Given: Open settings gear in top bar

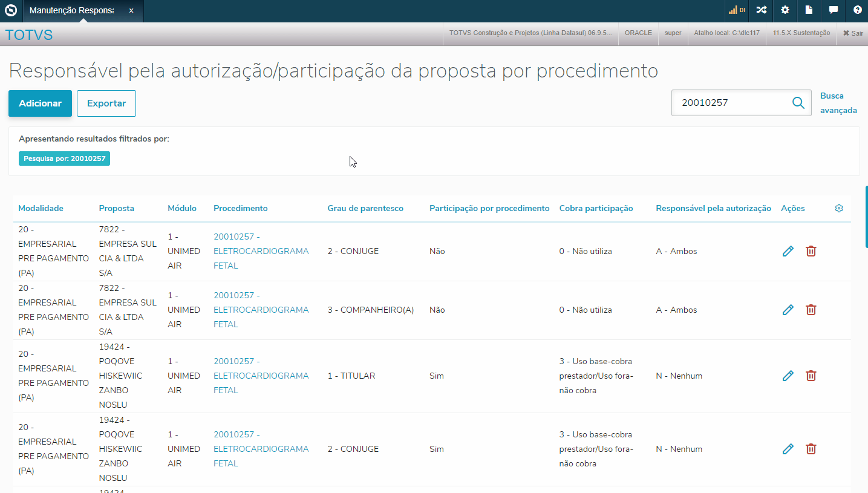Looking at the screenshot, I should point(785,10).
